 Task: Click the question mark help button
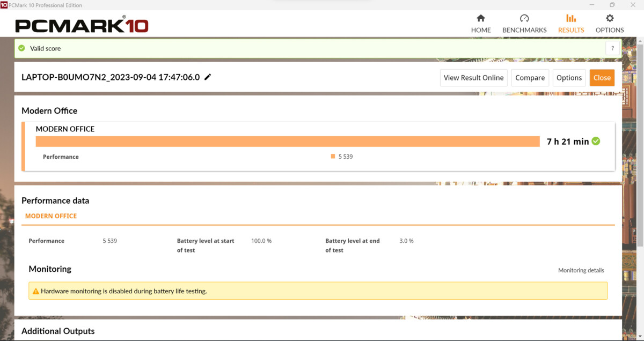612,48
